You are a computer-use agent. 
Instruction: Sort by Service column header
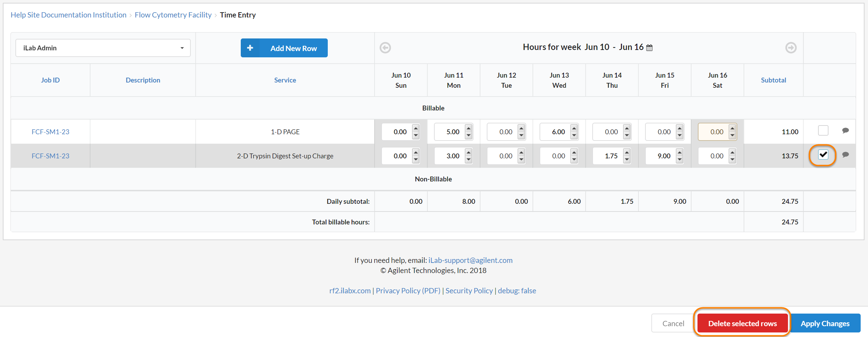click(285, 80)
